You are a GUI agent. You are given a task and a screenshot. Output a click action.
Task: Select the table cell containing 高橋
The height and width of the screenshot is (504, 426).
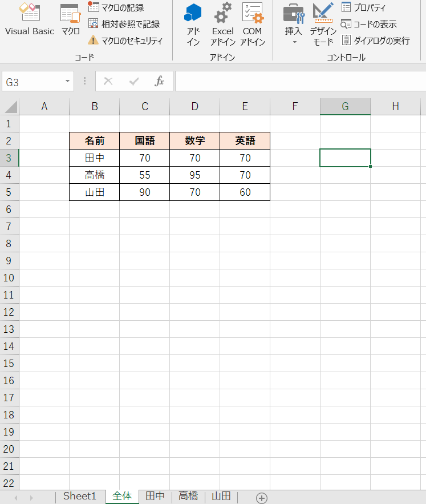95,175
